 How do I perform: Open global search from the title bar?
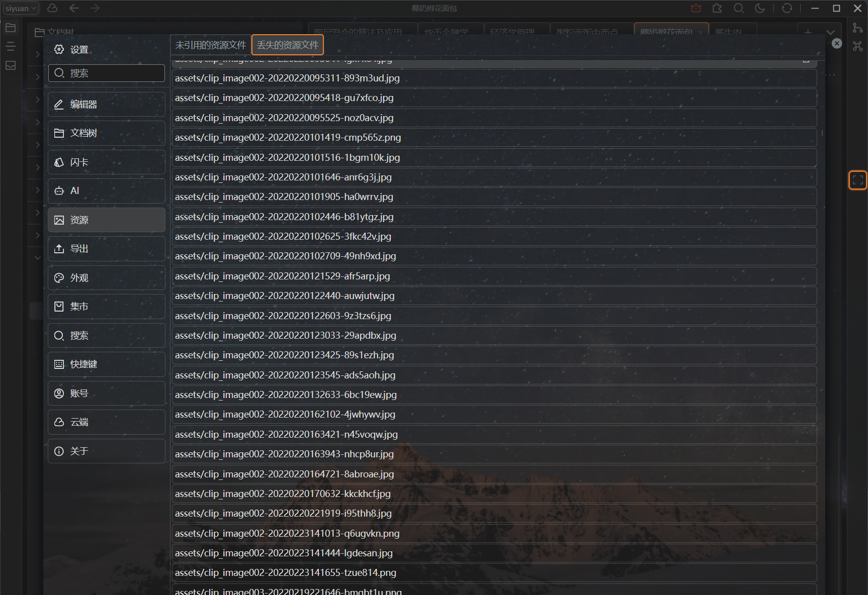738,8
